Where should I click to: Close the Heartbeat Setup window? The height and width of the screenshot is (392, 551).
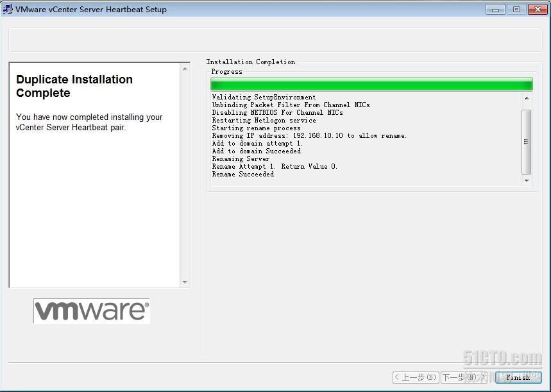coord(538,10)
